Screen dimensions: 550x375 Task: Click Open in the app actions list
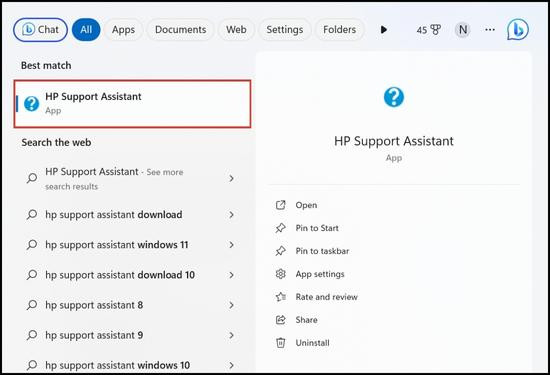[x=306, y=205]
